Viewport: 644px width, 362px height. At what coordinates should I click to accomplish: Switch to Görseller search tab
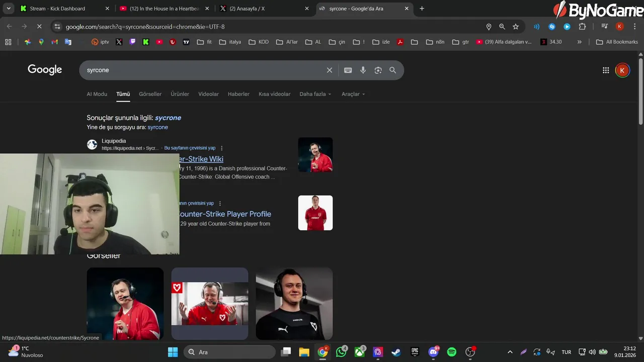(150, 94)
